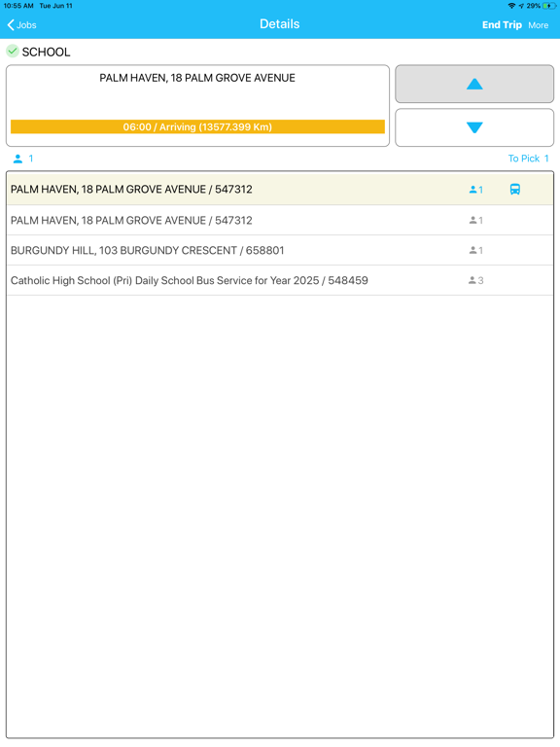Select Burgundy Hill, 103 Burgundy Crescent row
This screenshot has width=560, height=747.
click(x=280, y=250)
